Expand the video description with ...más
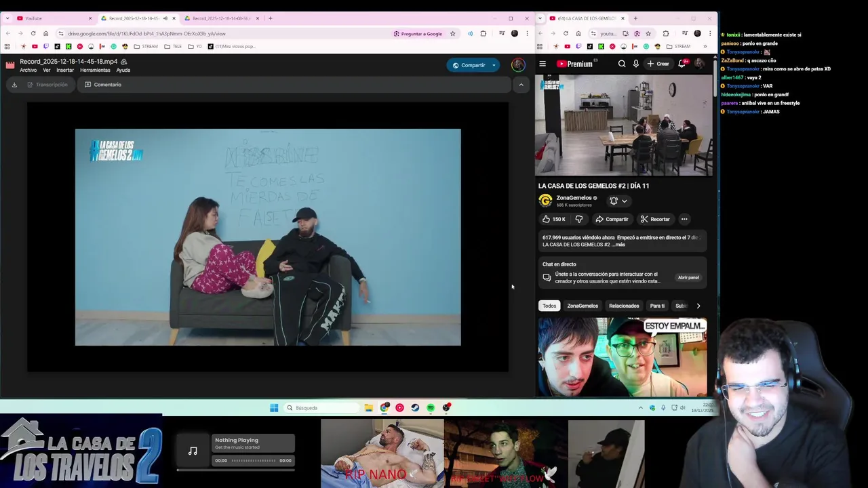 point(620,245)
